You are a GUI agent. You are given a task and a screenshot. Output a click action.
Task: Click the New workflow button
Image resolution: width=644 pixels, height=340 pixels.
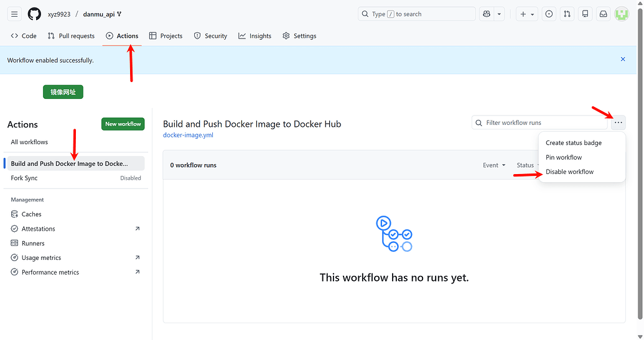click(123, 124)
